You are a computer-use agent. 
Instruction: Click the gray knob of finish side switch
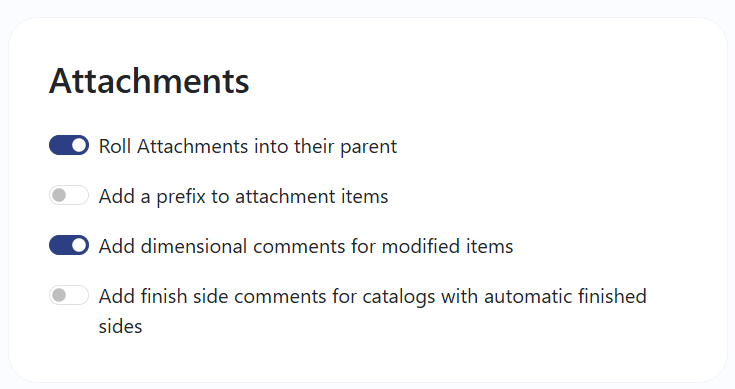[x=59, y=295]
